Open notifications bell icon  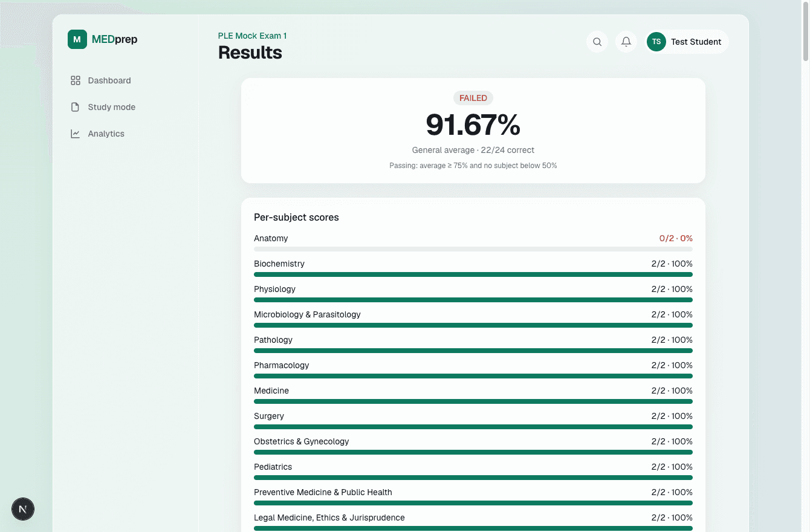(x=626, y=42)
